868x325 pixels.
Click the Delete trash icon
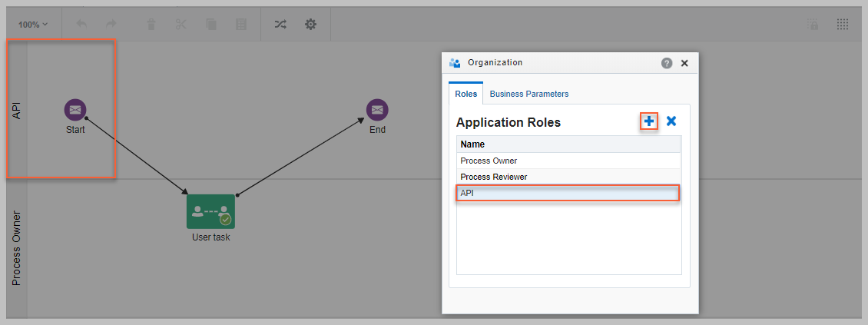click(x=151, y=25)
